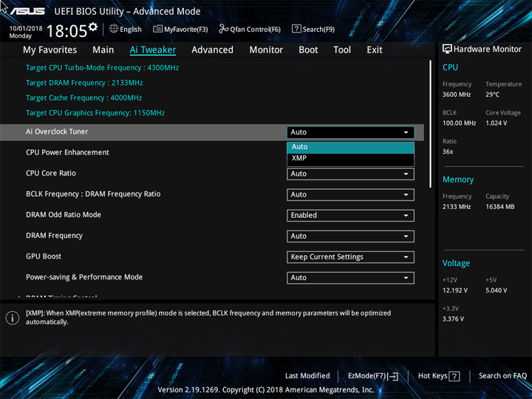Click the Hardware Monitor icon

pos(447,50)
